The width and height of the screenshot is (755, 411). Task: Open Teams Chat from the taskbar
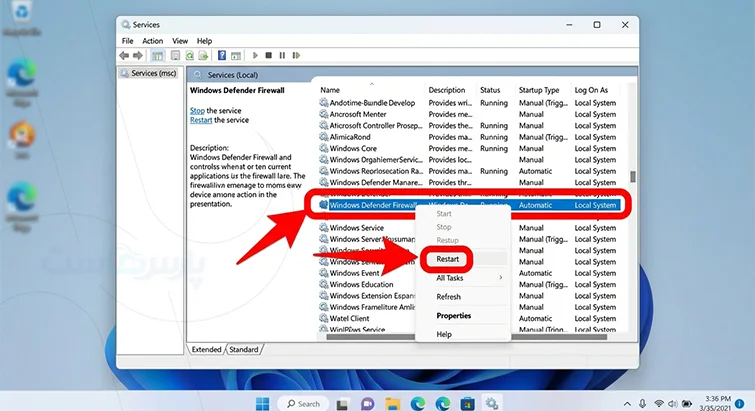coord(367,404)
